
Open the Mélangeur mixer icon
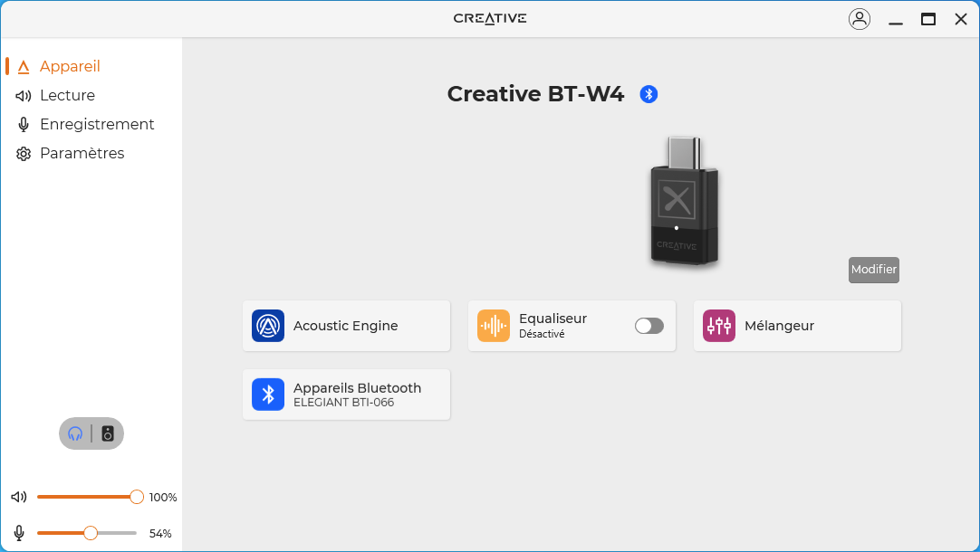[x=719, y=326]
